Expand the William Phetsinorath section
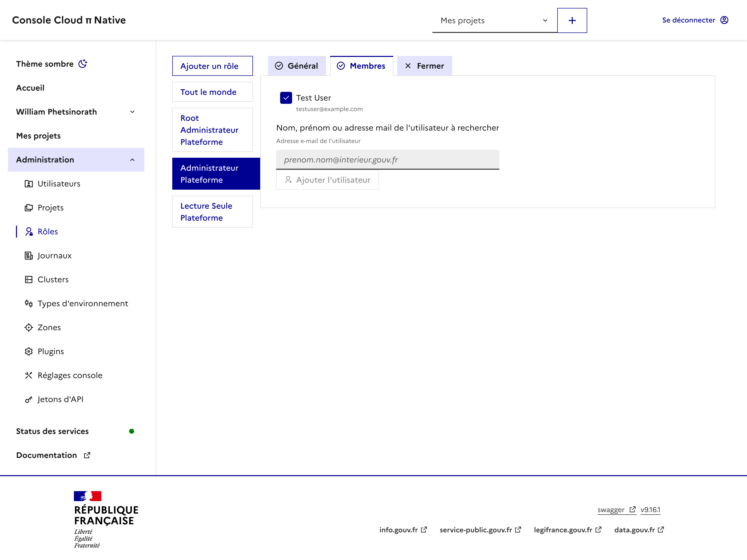 pos(132,112)
